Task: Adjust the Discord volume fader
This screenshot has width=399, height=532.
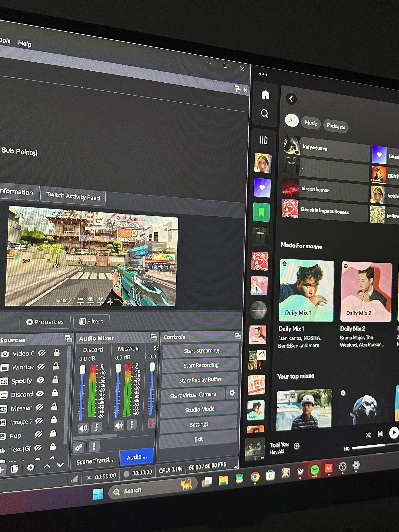Action: click(82, 369)
